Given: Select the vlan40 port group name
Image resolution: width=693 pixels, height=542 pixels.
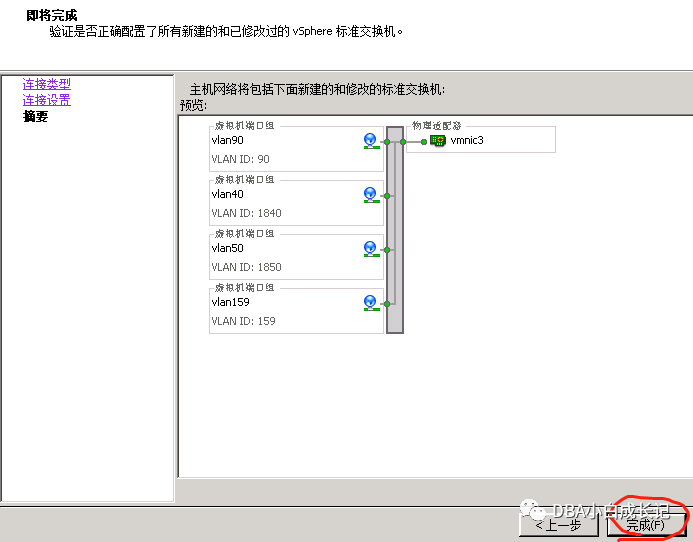Looking at the screenshot, I should (x=228, y=194).
